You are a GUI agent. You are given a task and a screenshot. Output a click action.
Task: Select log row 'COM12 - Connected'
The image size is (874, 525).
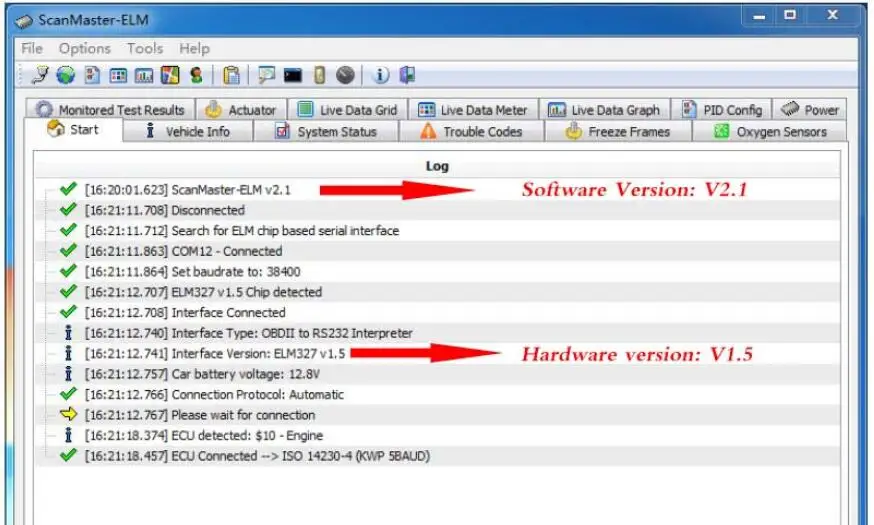tap(437, 251)
